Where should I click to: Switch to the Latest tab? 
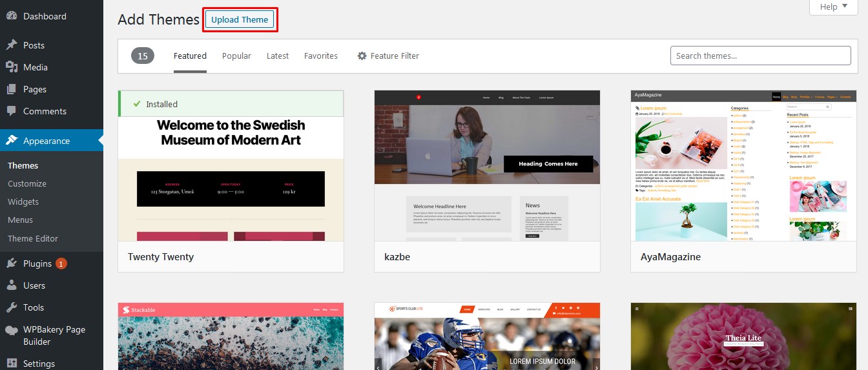(x=278, y=56)
